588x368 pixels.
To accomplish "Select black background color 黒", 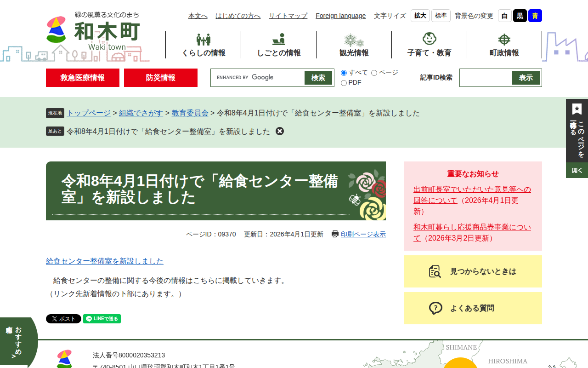I will tap(520, 16).
